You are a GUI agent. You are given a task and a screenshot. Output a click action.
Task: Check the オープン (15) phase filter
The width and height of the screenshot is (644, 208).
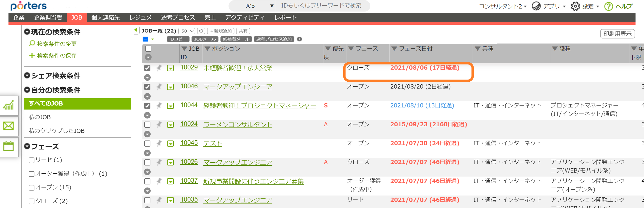31,187
